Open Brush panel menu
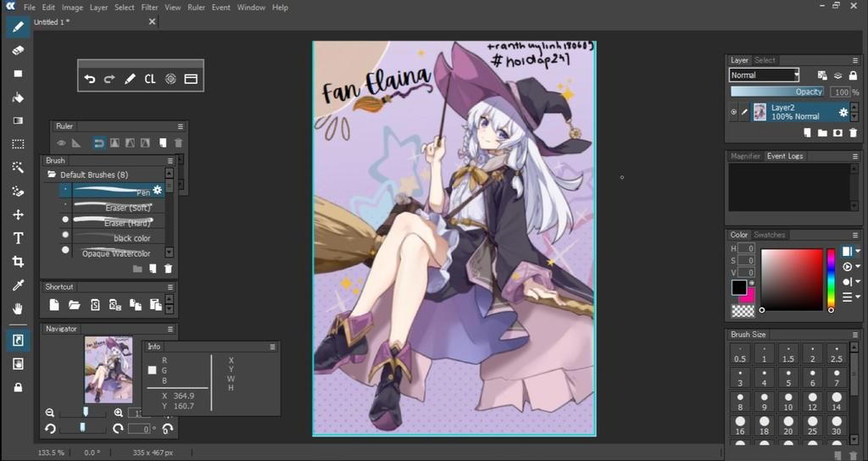The width and height of the screenshot is (868, 461). point(170,160)
